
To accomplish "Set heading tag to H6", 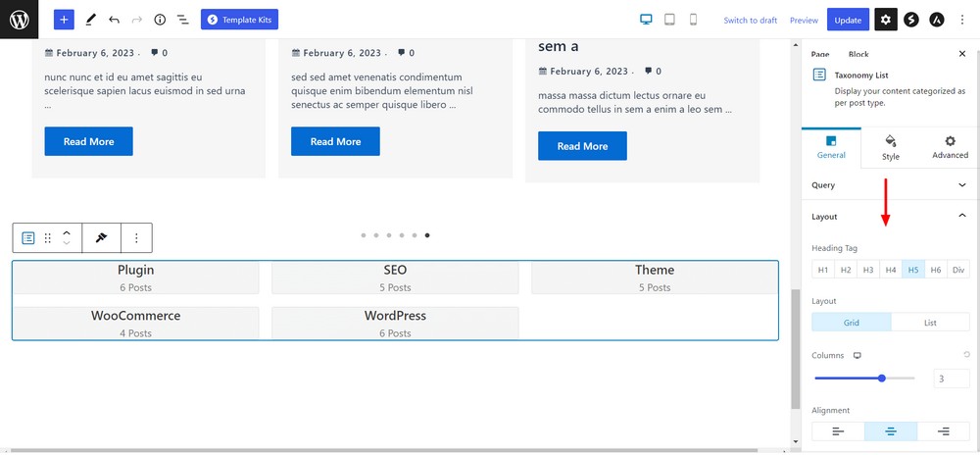I will 936,270.
